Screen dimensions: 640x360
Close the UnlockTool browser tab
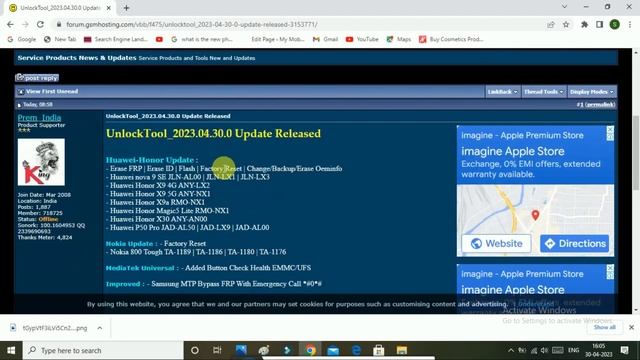[109, 8]
